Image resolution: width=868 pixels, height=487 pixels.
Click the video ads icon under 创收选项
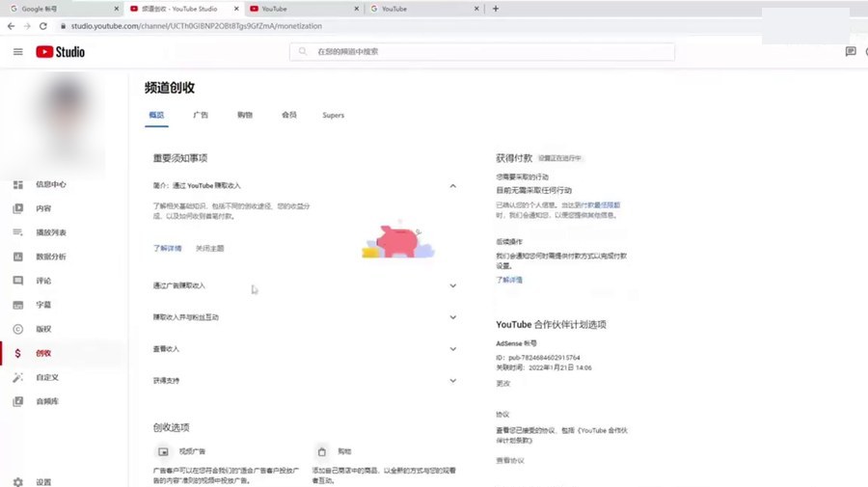pos(163,451)
